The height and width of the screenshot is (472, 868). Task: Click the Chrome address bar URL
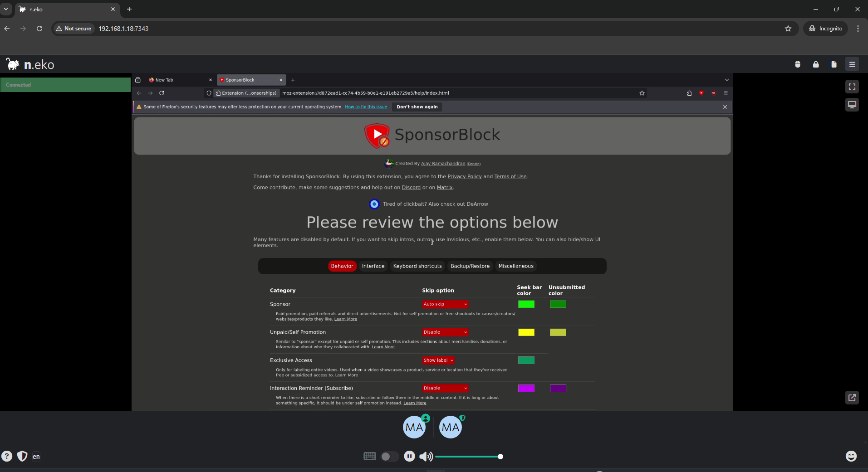tap(123, 29)
